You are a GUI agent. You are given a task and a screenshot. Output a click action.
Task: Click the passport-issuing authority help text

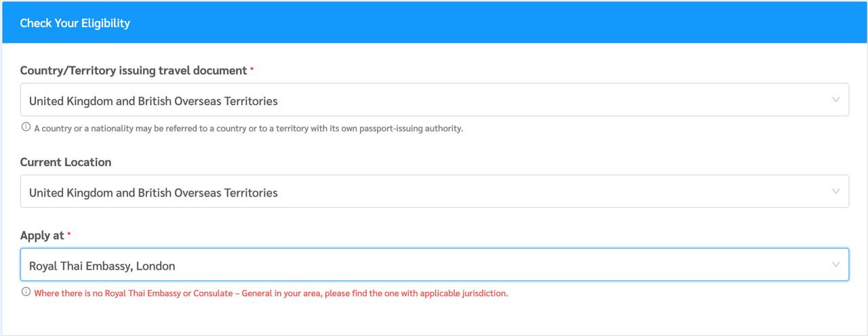click(248, 128)
